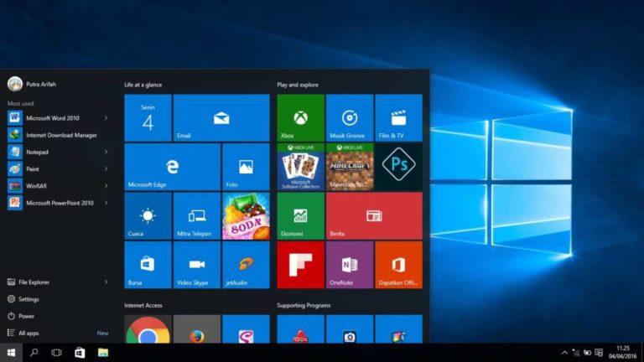
Task: Launch the Firefox tile
Action: (197, 329)
